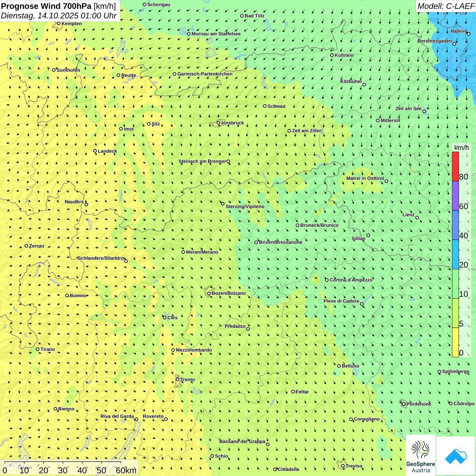Click the Berchtesgaden label
The image size is (476, 476).
435,41
